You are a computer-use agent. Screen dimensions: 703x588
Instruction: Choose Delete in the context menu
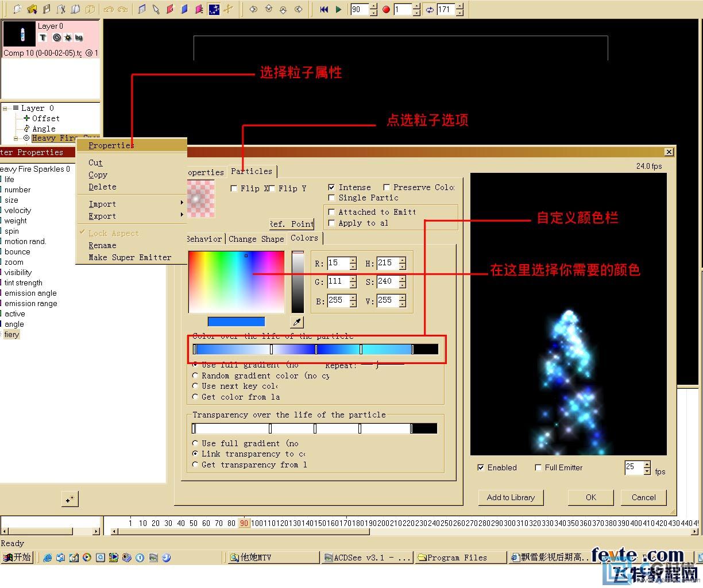[x=132, y=187]
